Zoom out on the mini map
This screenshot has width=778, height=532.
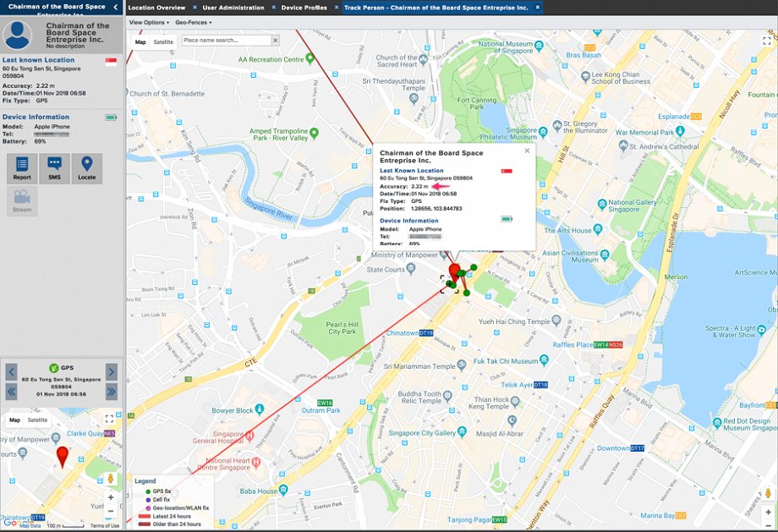coord(111,511)
